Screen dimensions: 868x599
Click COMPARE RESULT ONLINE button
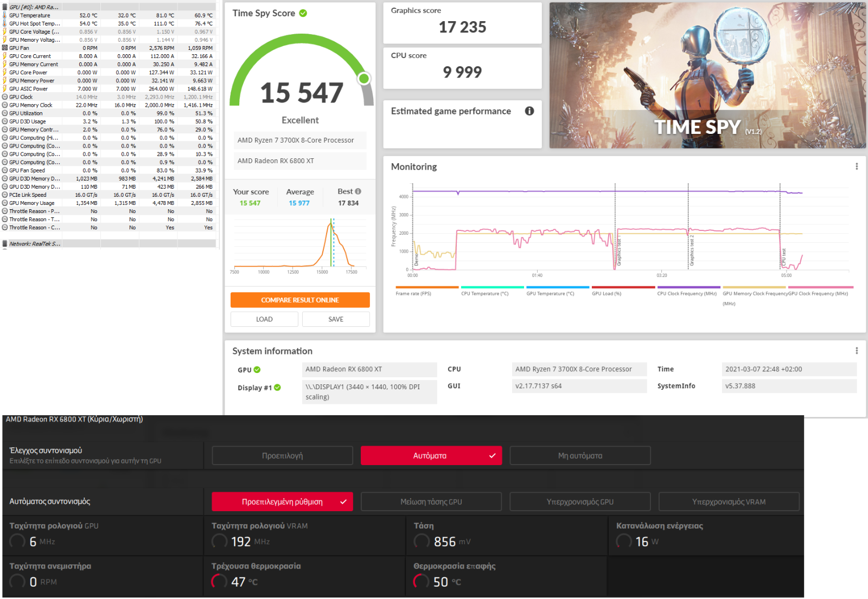coord(300,300)
